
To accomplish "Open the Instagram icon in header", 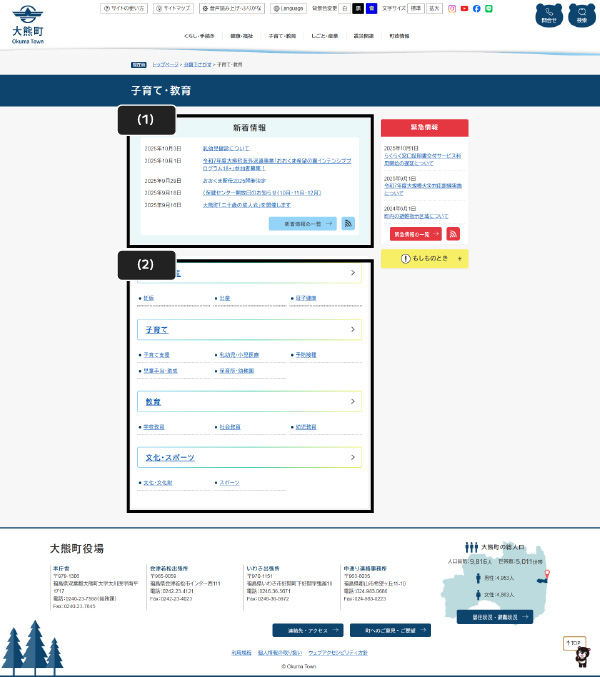I will pyautogui.click(x=452, y=8).
